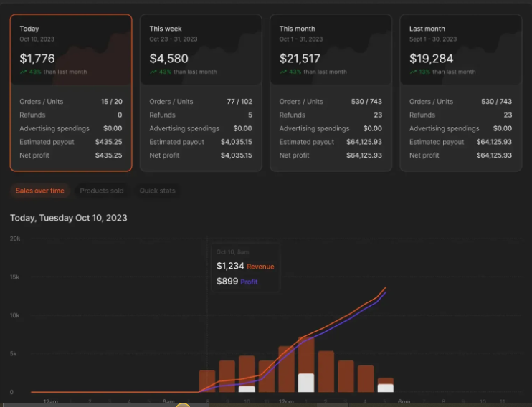532x407 pixels.
Task: Click the Revenue label in the chart tooltip
Action: (x=260, y=267)
